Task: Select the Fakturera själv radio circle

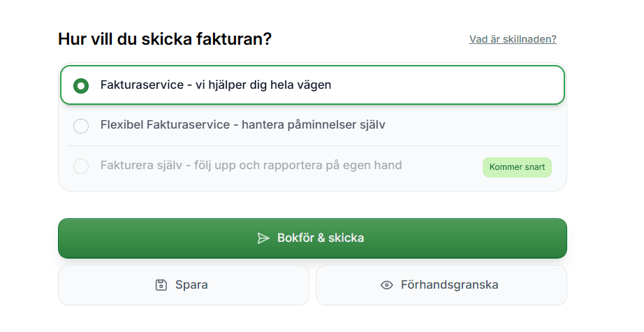Action: (81, 166)
